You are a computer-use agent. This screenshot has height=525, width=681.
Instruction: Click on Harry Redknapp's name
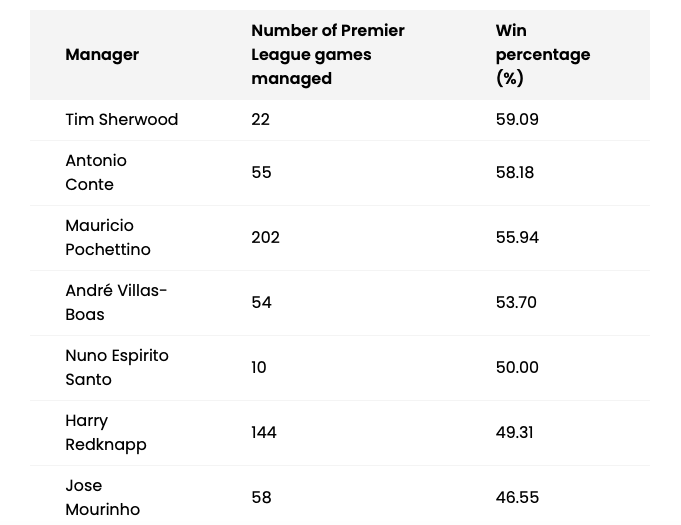click(x=106, y=432)
